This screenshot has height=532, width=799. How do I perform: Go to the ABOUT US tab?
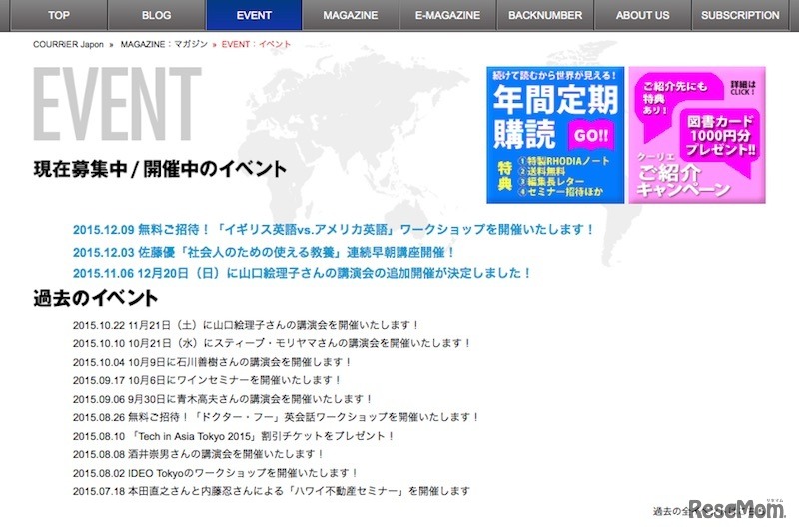tap(642, 15)
